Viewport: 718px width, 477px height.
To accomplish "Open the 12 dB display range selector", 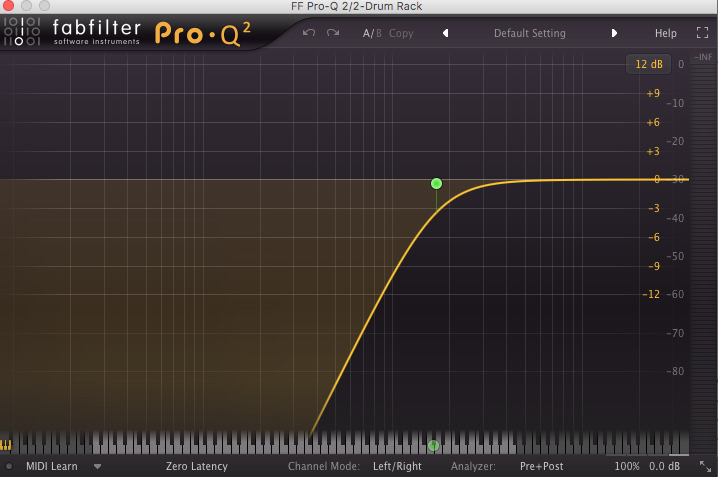I will coord(648,64).
